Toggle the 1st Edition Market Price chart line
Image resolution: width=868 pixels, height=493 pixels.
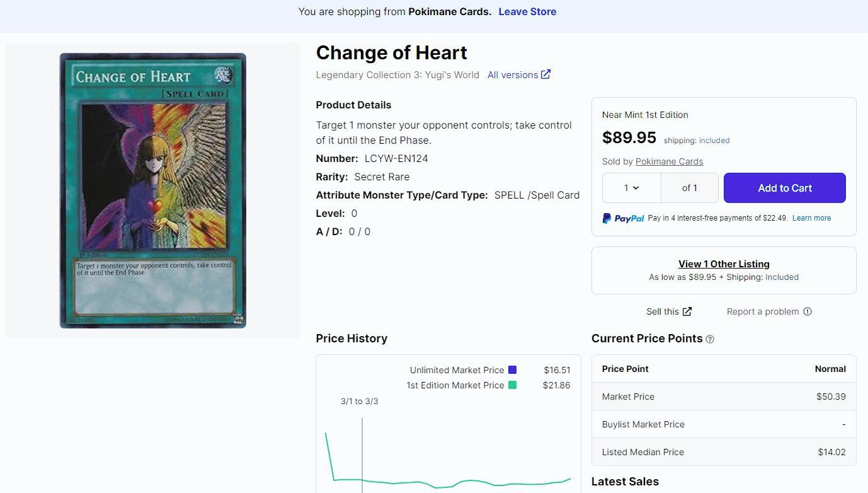tap(455, 385)
